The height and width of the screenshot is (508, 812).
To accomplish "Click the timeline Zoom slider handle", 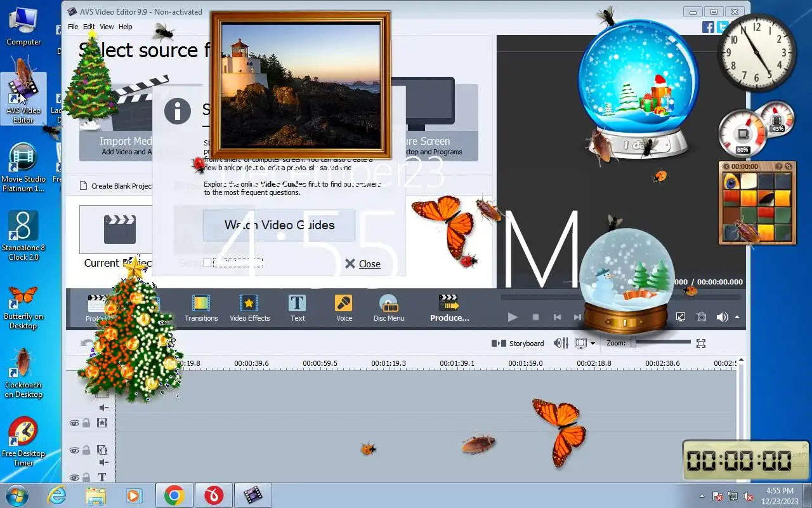I will [x=633, y=343].
